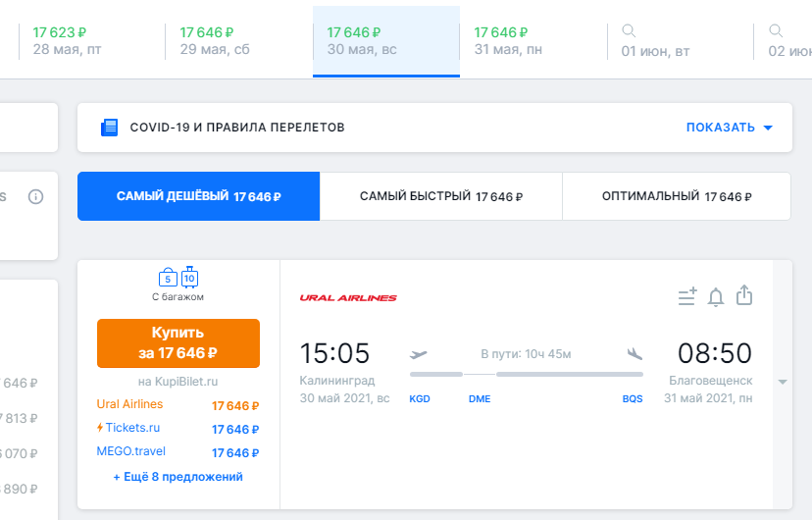Click the price alert bell icon

716,296
